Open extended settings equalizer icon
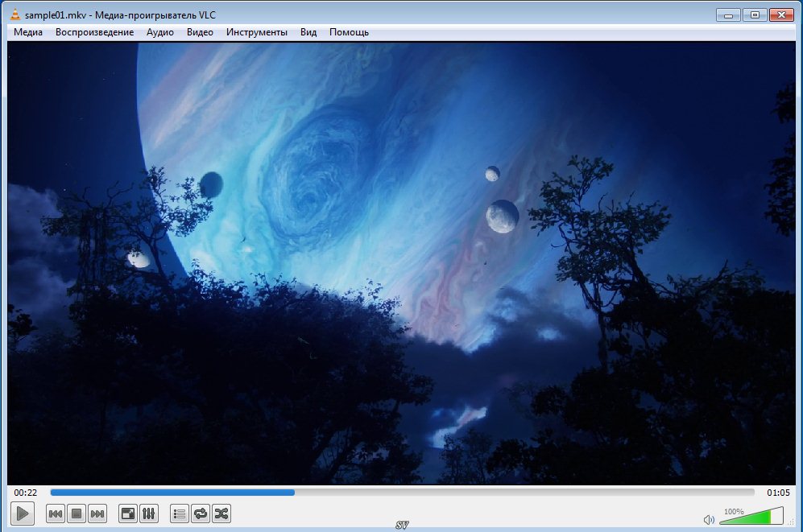The width and height of the screenshot is (803, 532). pos(149,513)
